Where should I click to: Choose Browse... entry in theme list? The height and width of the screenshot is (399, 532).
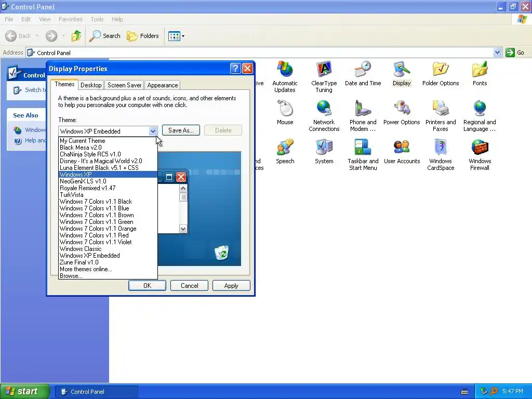[x=108, y=276]
